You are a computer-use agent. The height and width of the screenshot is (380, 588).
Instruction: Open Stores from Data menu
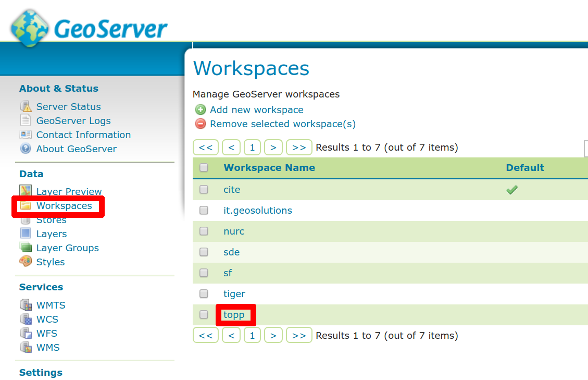[x=52, y=220]
